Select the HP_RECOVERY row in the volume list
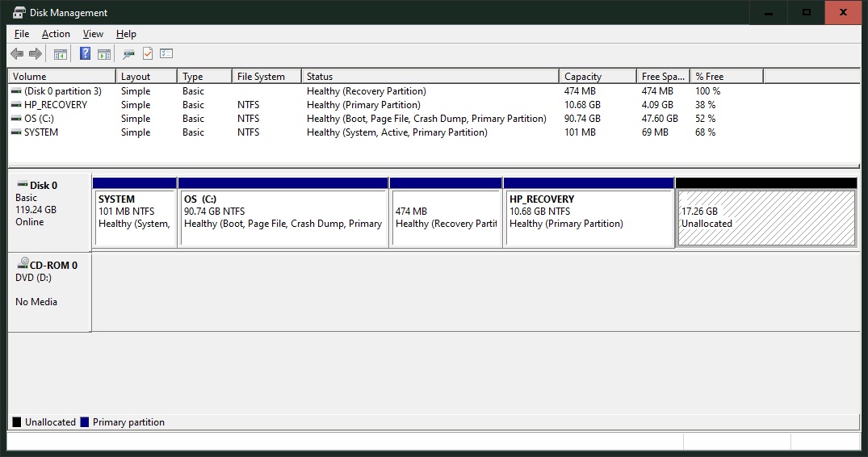Image resolution: width=868 pixels, height=457 pixels. coord(55,105)
